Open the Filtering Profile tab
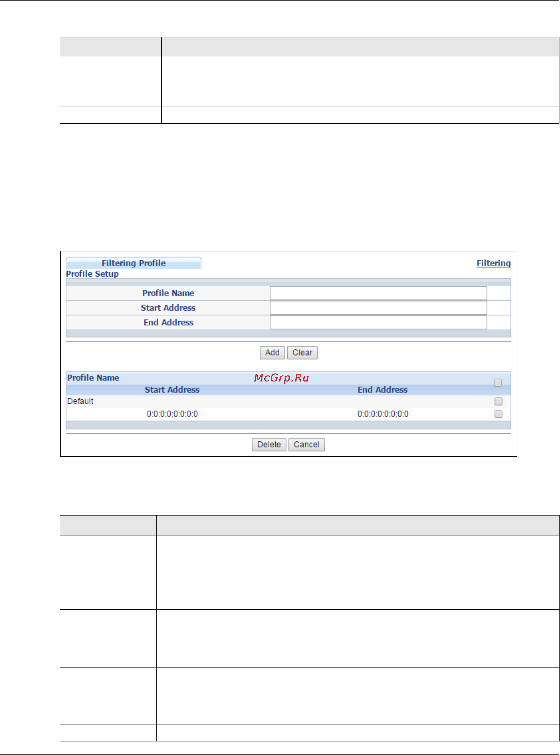 (133, 263)
